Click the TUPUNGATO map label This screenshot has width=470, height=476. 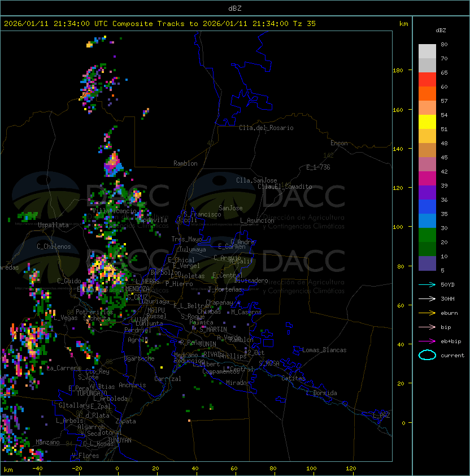pyautogui.click(x=92, y=393)
